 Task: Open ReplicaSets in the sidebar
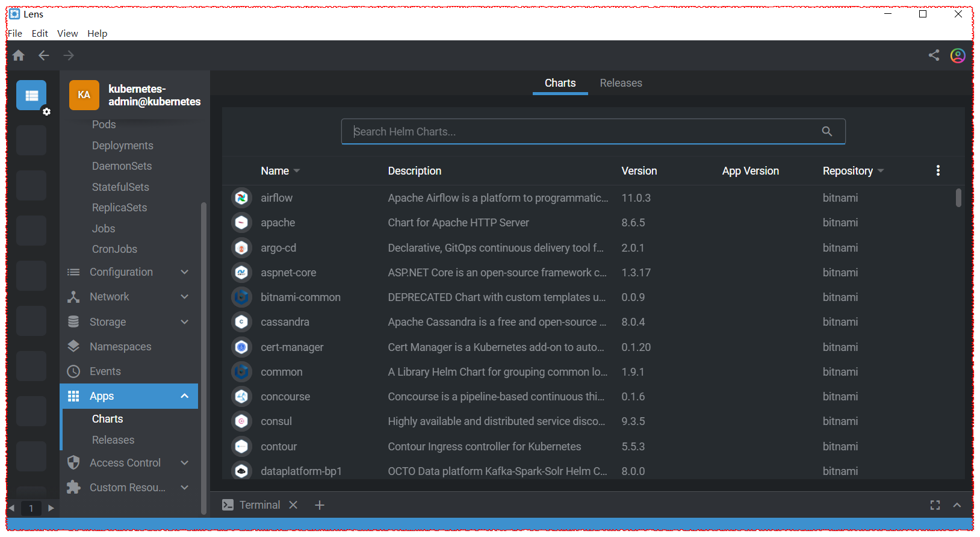click(x=120, y=208)
